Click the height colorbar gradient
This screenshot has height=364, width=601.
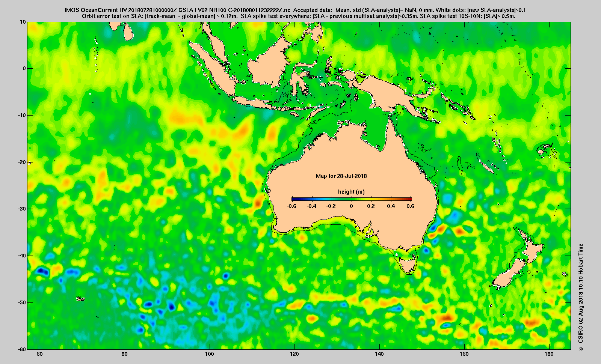click(x=352, y=199)
